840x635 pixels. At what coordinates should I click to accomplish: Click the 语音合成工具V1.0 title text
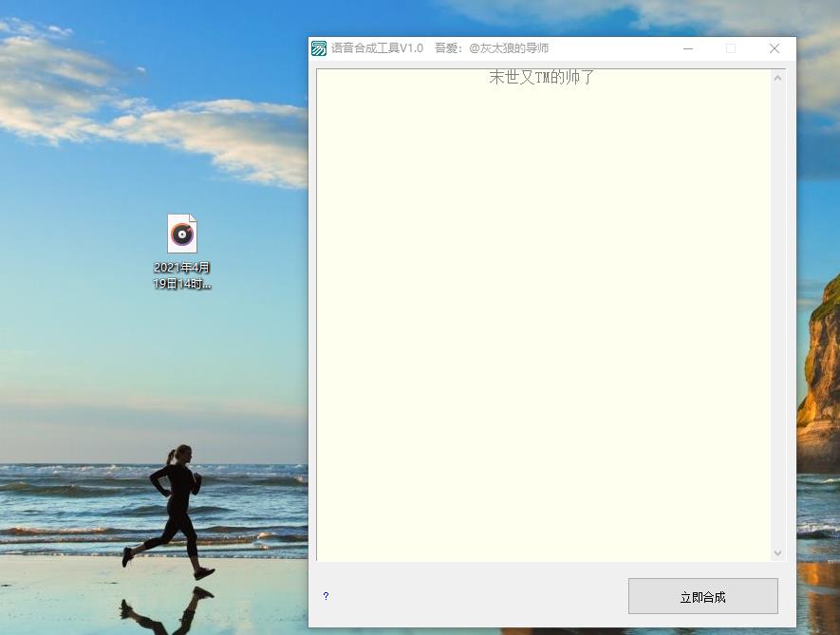click(x=377, y=48)
